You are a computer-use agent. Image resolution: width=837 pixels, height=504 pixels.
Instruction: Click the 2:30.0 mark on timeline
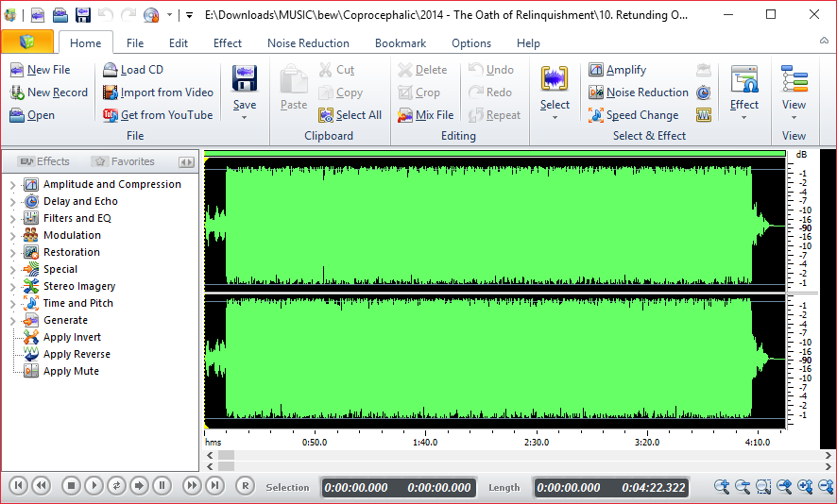pyautogui.click(x=536, y=442)
